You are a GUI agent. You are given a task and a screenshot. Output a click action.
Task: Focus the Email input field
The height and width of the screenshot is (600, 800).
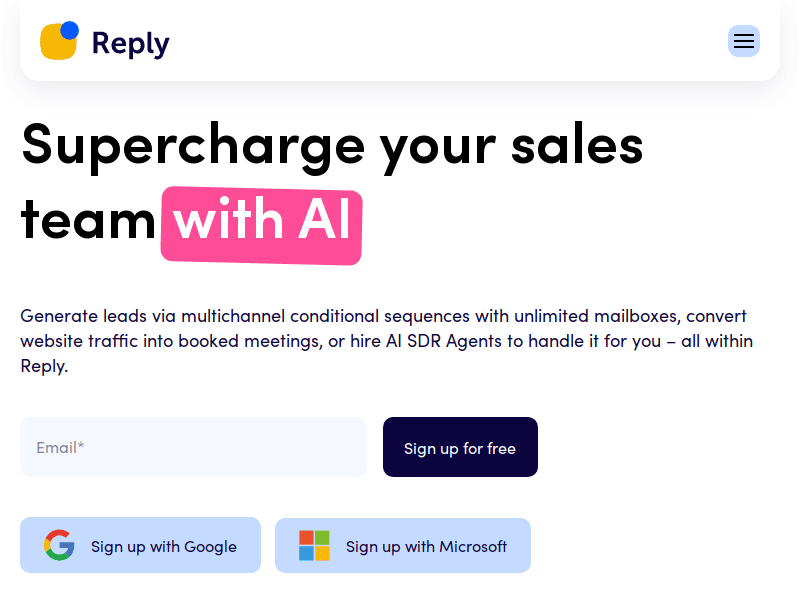pos(193,447)
